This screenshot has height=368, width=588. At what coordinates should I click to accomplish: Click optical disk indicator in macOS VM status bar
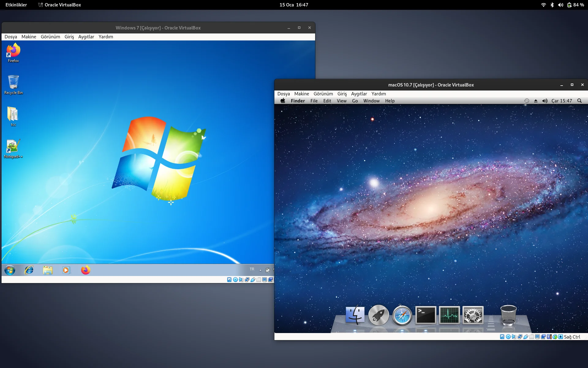508,337
